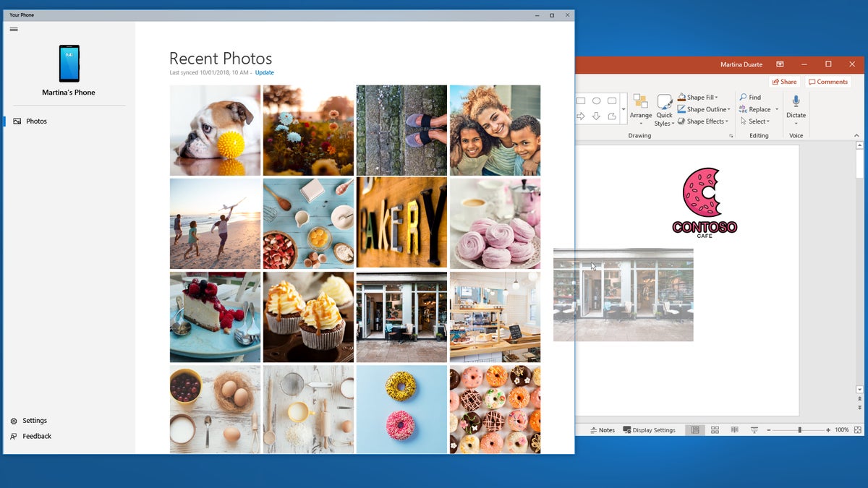
Task: Start the Slide Show from status bar
Action: 754,430
